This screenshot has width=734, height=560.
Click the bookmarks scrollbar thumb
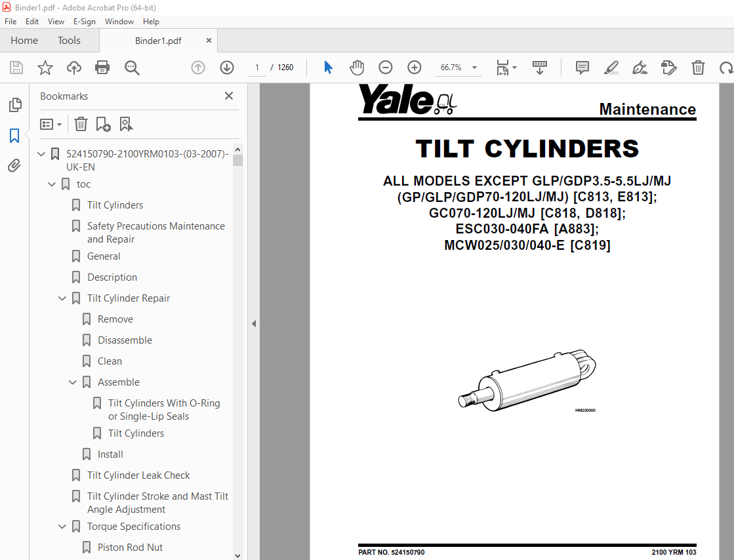238,161
